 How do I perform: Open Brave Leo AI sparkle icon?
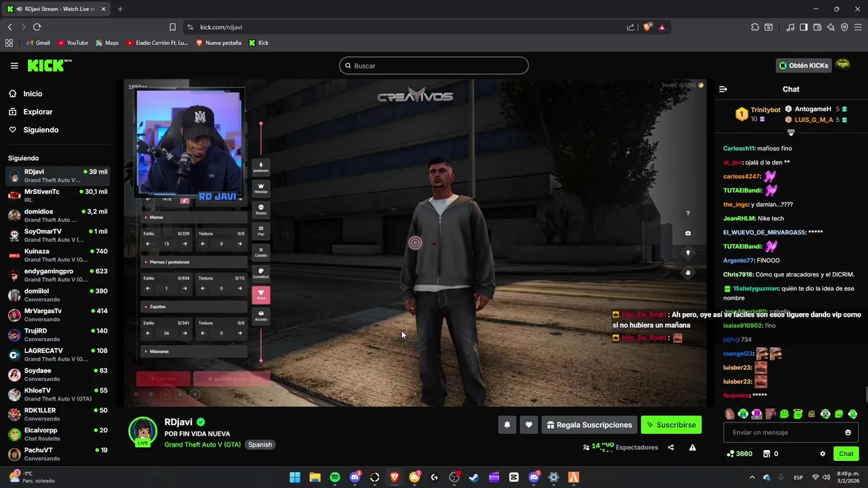pyautogui.click(x=831, y=27)
